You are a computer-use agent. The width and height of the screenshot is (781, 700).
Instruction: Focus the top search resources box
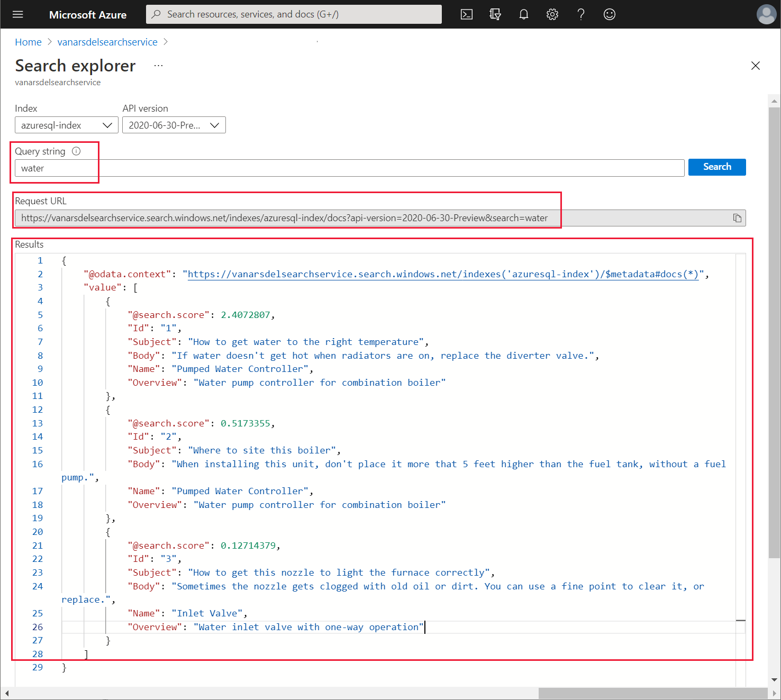pos(294,14)
